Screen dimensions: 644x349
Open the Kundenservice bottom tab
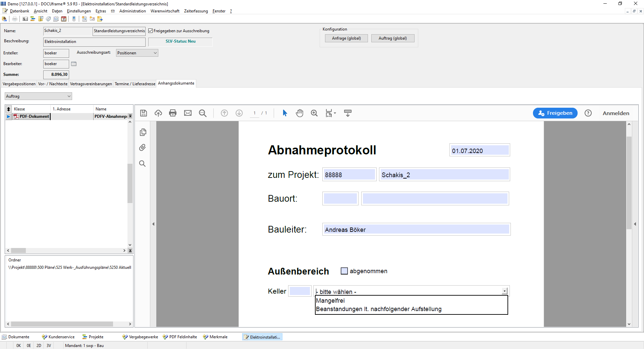[58, 337]
